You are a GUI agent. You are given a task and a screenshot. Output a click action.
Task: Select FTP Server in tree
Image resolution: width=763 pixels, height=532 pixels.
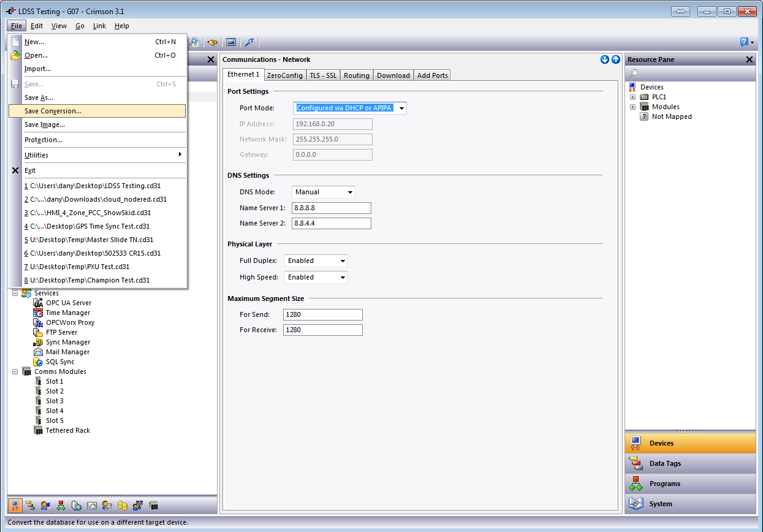(x=61, y=332)
